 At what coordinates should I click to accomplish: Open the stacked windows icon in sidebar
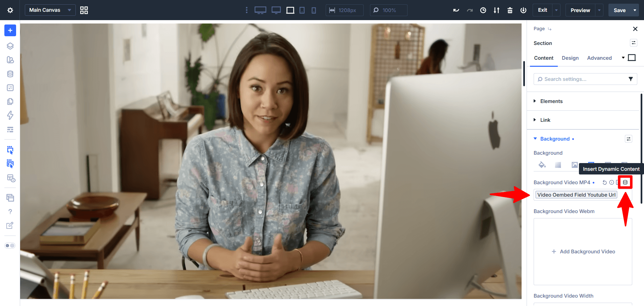coord(10,198)
